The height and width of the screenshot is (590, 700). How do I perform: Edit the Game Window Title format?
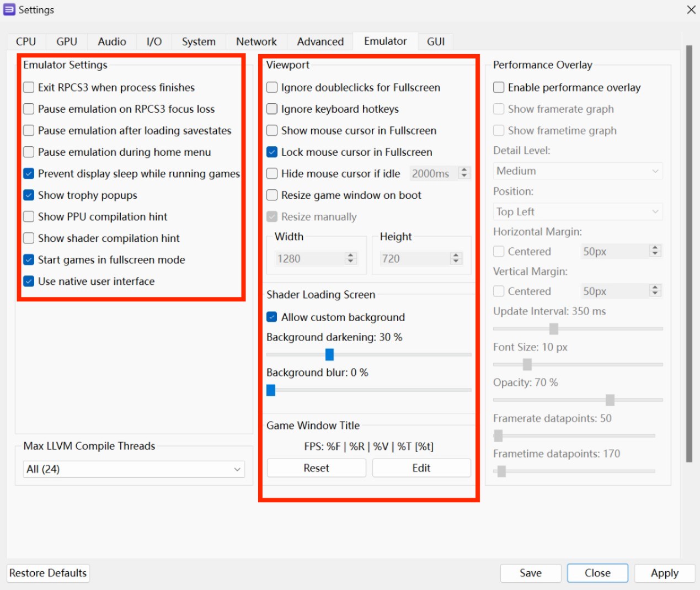coord(421,468)
